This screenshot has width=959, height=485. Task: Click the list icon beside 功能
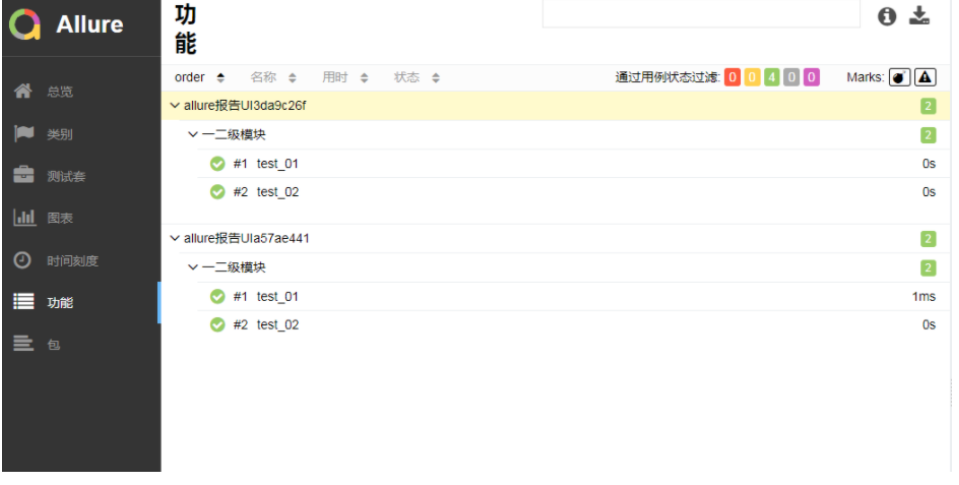(24, 302)
